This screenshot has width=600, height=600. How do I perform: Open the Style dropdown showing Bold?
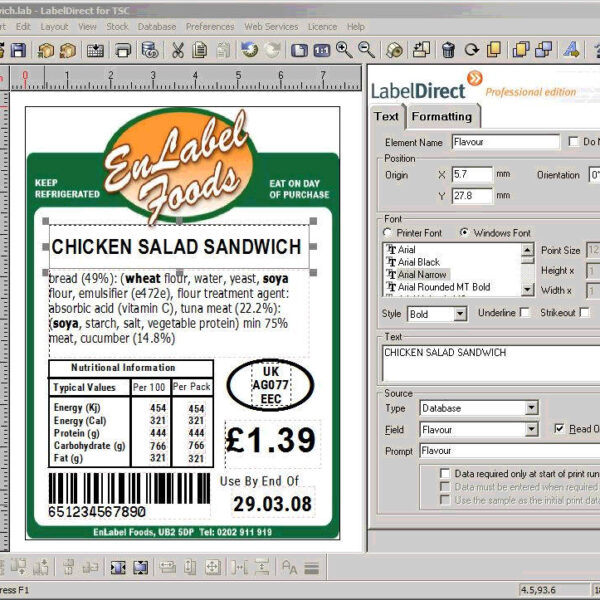459,314
